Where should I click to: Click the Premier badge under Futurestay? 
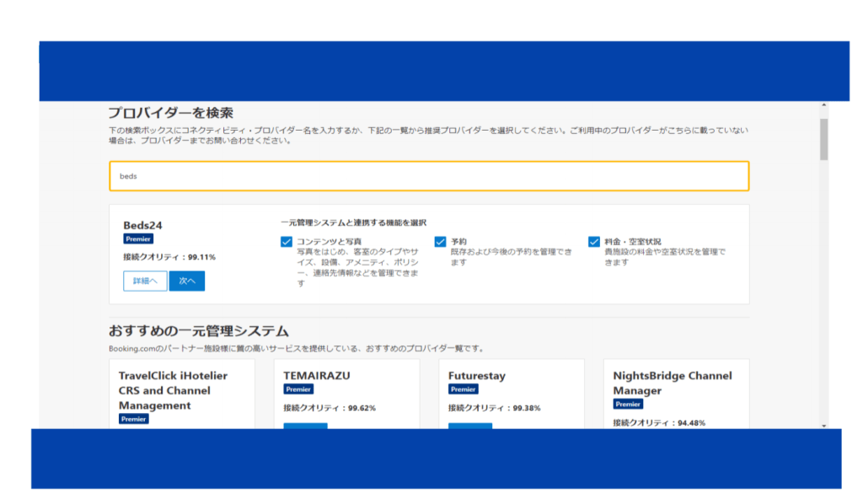pos(463,389)
